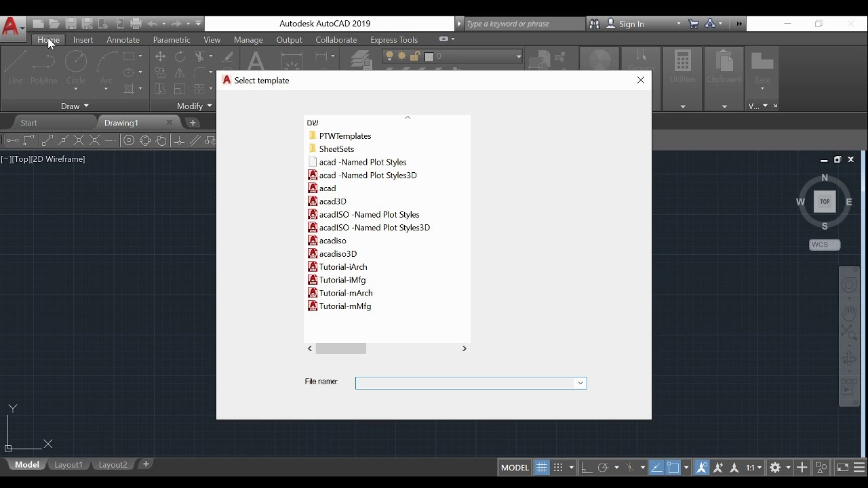Click the Plot printer icon in Quick Access

(136, 24)
